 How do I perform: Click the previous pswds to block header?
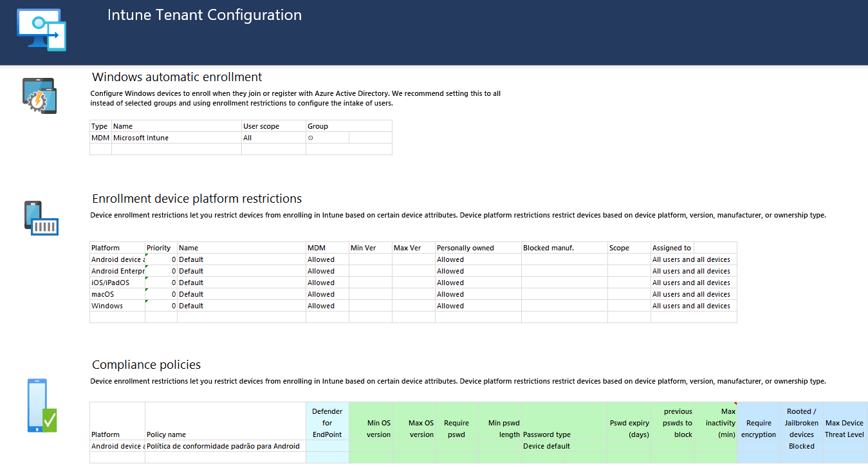pyautogui.click(x=672, y=422)
